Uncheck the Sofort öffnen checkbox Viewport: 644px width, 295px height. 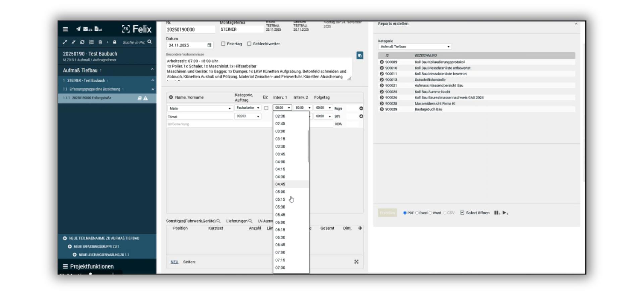(x=462, y=213)
